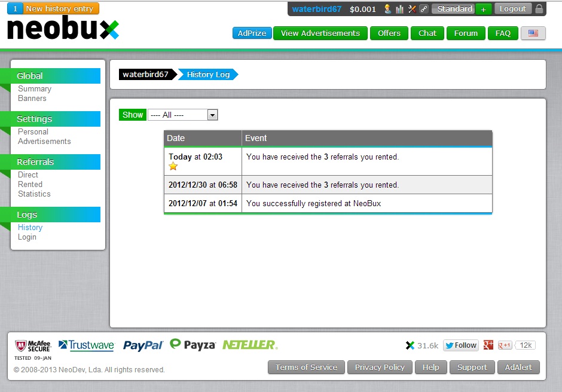This screenshot has height=392, width=562.
Task: Click the green Show label
Action: pos(133,115)
